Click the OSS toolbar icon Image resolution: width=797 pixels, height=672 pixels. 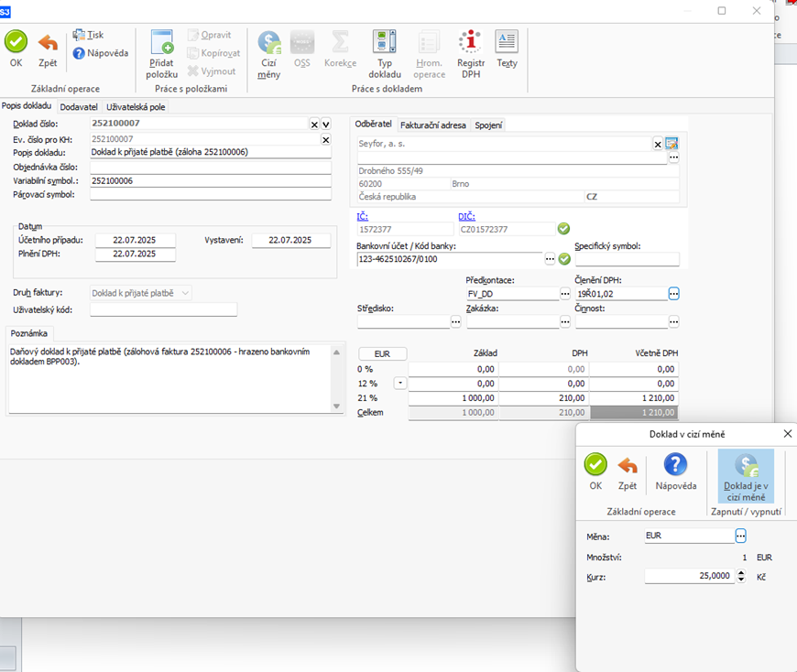(x=302, y=49)
